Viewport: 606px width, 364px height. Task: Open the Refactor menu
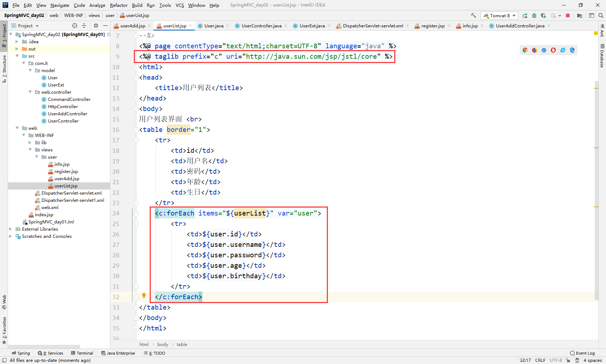[x=119, y=5]
